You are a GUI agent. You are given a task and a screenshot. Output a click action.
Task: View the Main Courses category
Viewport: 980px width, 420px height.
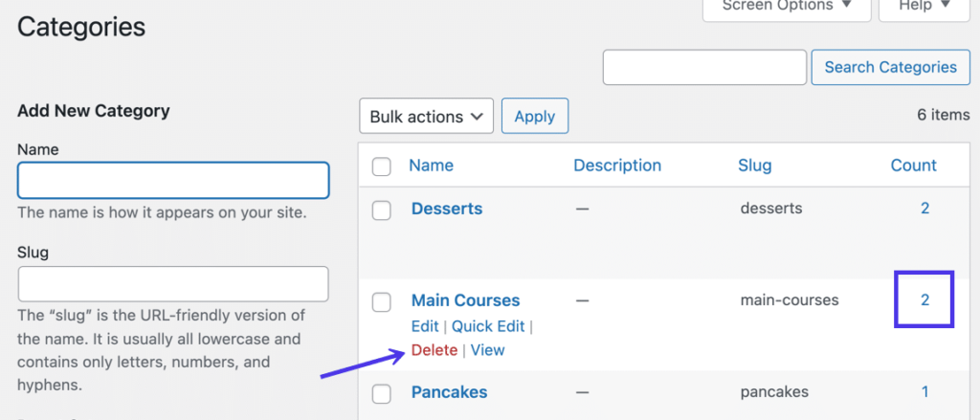point(487,350)
